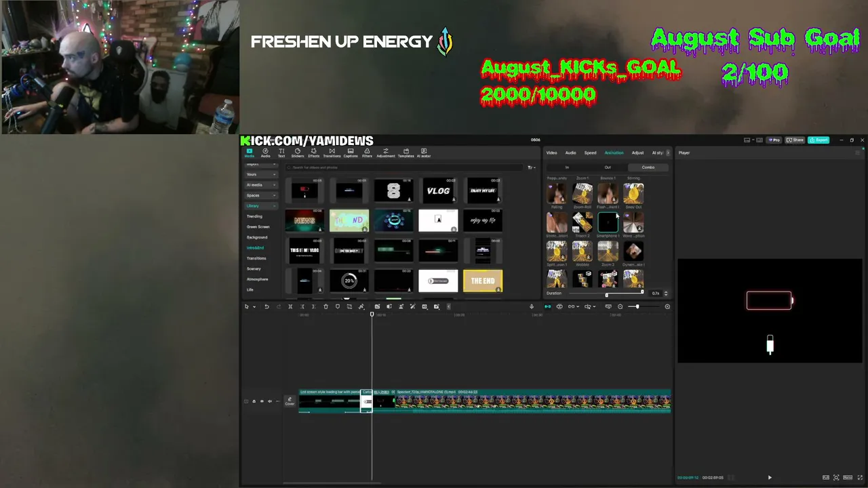
Task: Show more inspector tabs with the chevron
Action: click(x=668, y=152)
